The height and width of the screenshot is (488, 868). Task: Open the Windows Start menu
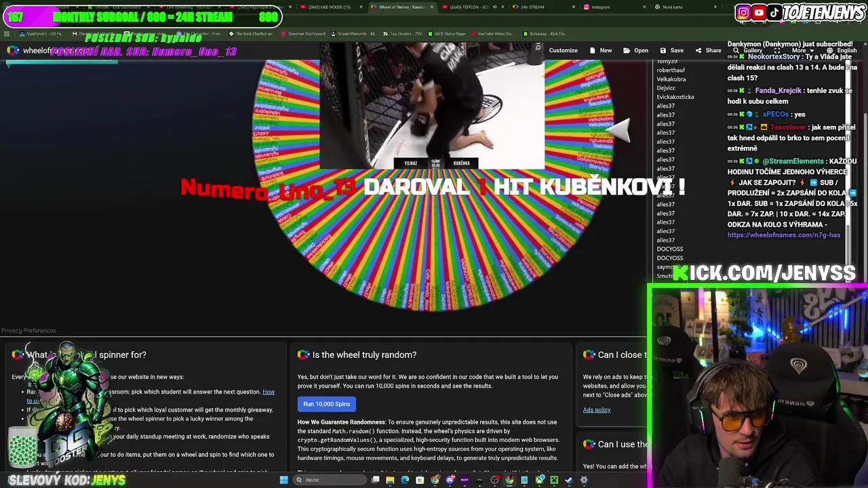(x=283, y=480)
